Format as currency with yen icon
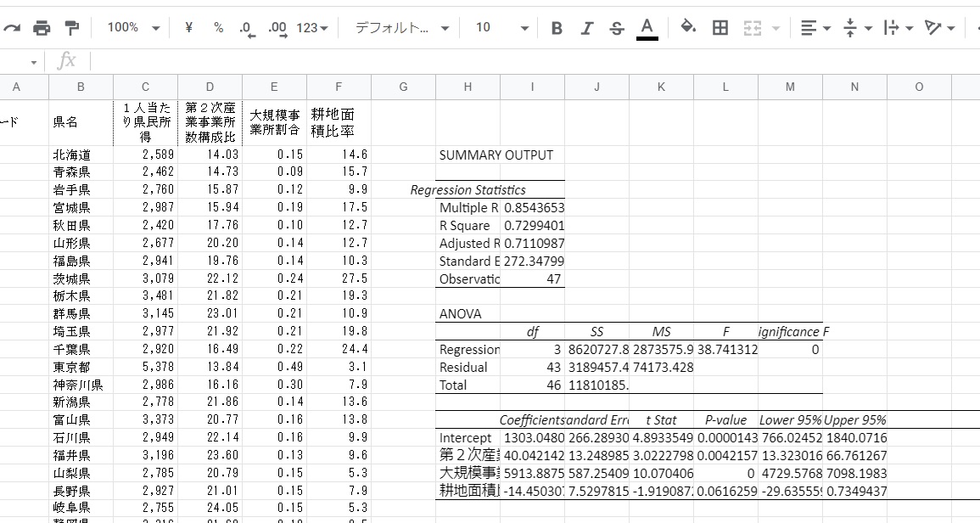The height and width of the screenshot is (523, 980). (188, 27)
